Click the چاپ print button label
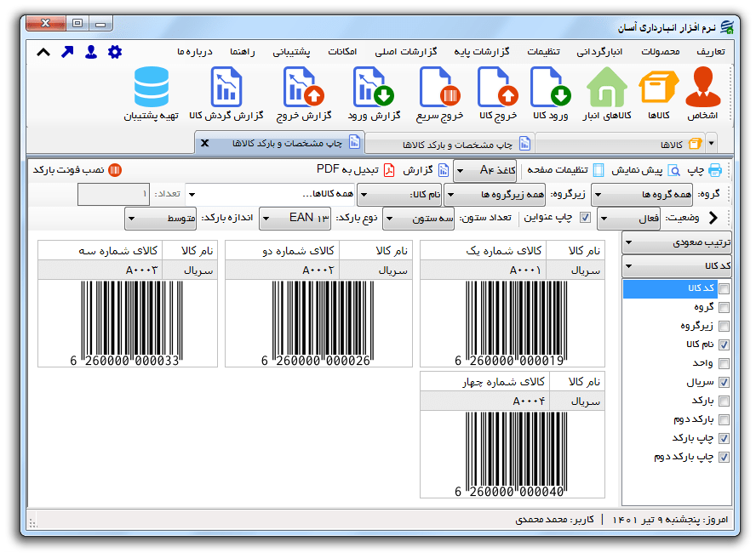This screenshot has width=756, height=558. pos(696,170)
